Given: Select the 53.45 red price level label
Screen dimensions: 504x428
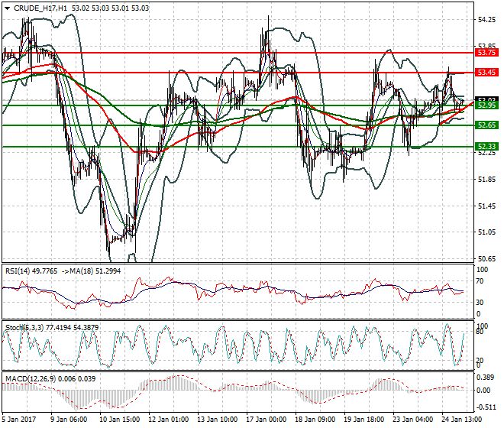Looking at the screenshot, I should [x=486, y=73].
